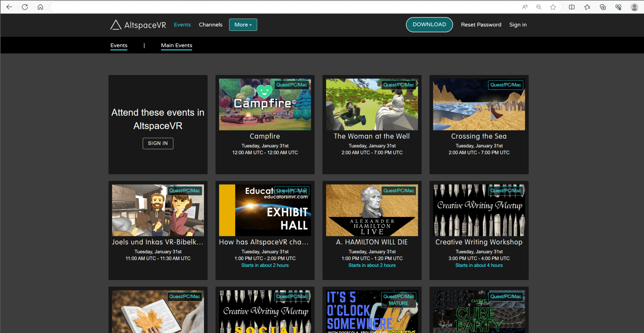Open Crossing the Sea event thumbnail

(479, 104)
